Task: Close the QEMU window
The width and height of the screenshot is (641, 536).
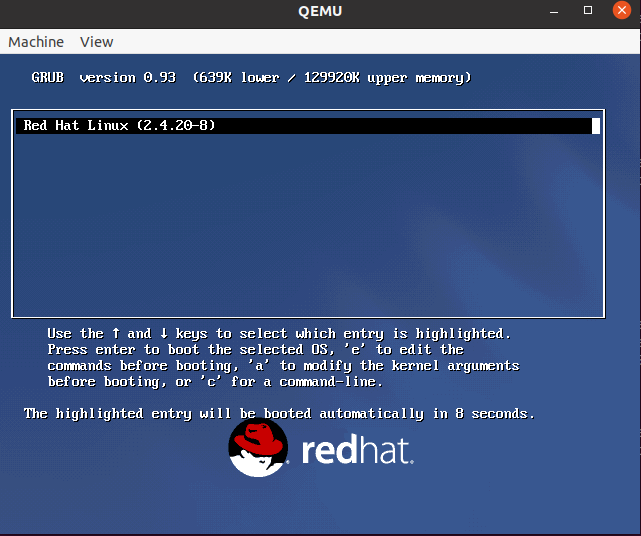Action: [x=621, y=10]
